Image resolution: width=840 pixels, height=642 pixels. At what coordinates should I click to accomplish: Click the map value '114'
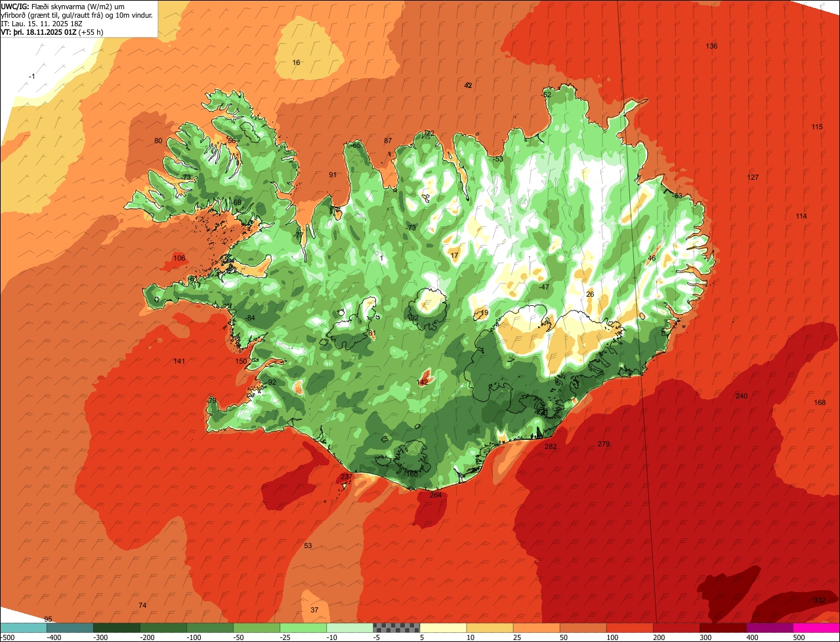click(801, 216)
